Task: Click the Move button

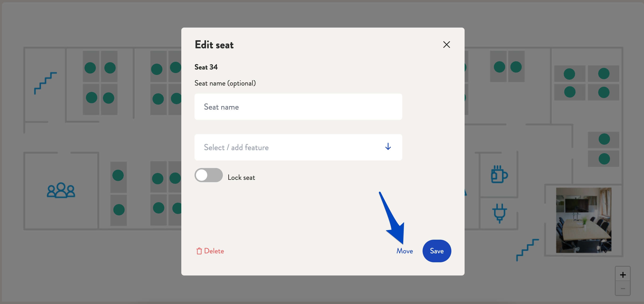Action: point(405,251)
